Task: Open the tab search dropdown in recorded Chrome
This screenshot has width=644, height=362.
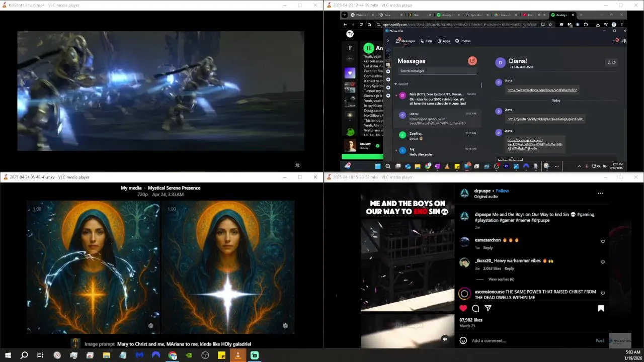Action: coord(345,15)
